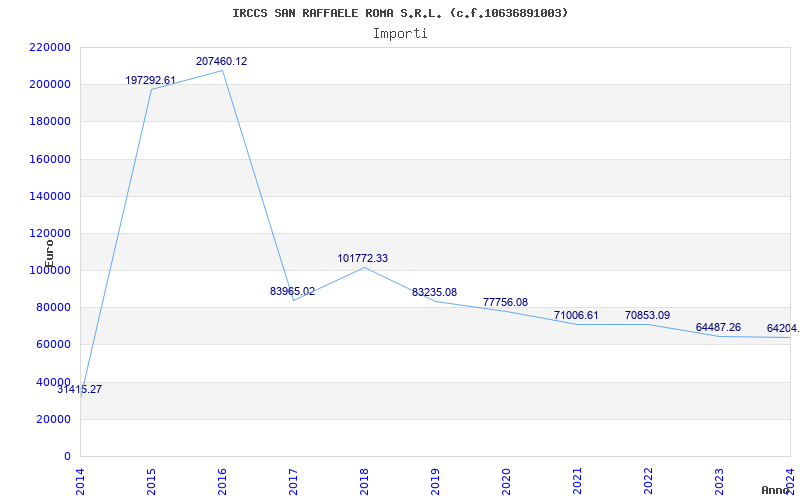
Task: Click the 2016 x-axis label
Action: pos(222,481)
